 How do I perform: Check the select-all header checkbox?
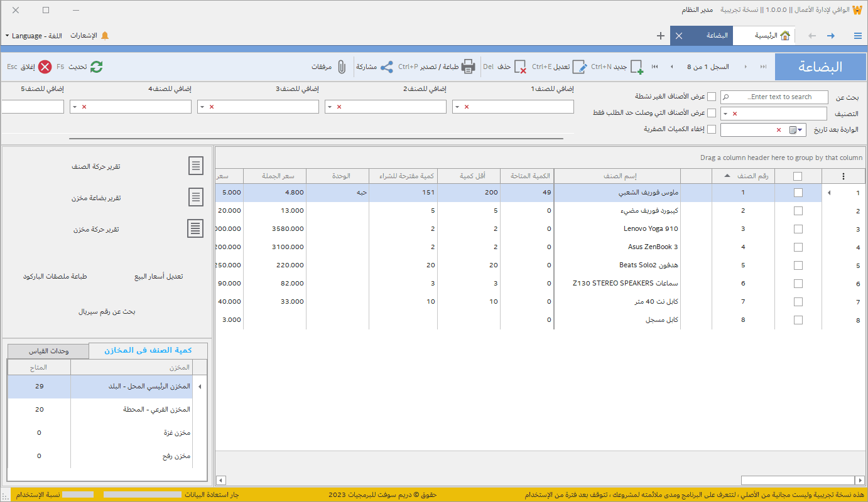click(798, 176)
